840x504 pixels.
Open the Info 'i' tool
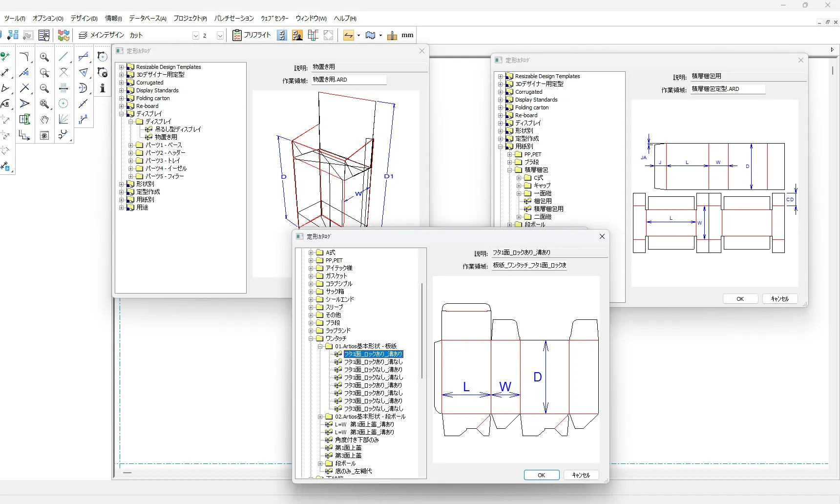(x=103, y=88)
